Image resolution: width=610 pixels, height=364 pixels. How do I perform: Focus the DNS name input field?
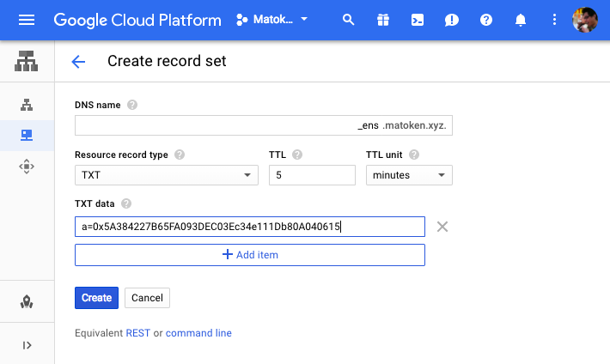click(215, 126)
